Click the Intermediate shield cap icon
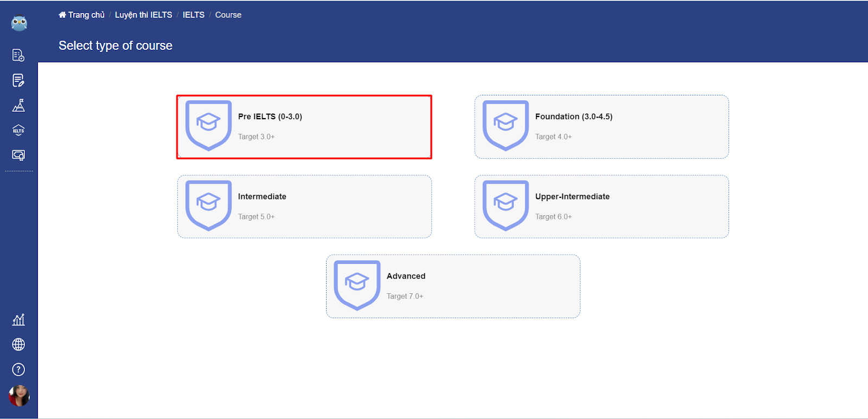The width and height of the screenshot is (868, 419). (208, 205)
